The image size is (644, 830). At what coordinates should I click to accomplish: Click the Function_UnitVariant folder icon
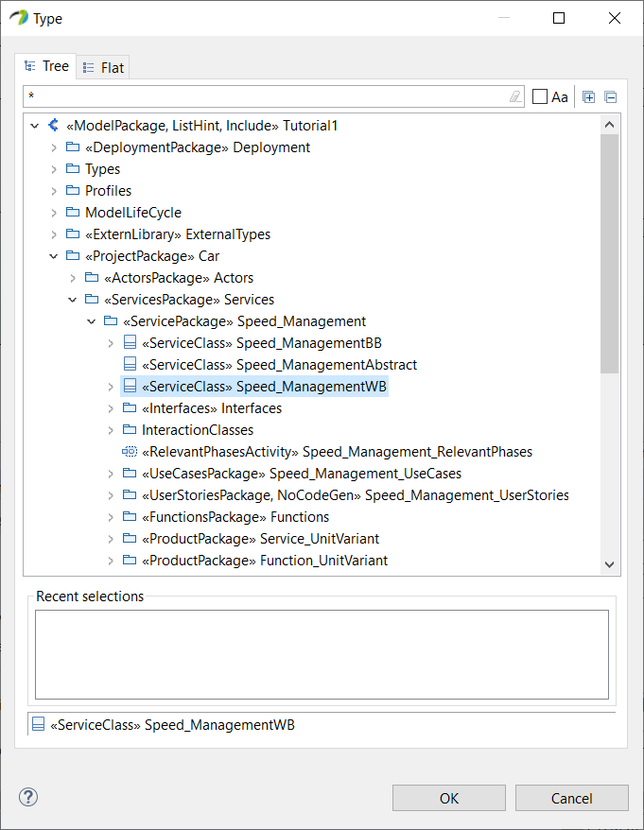coord(130,560)
